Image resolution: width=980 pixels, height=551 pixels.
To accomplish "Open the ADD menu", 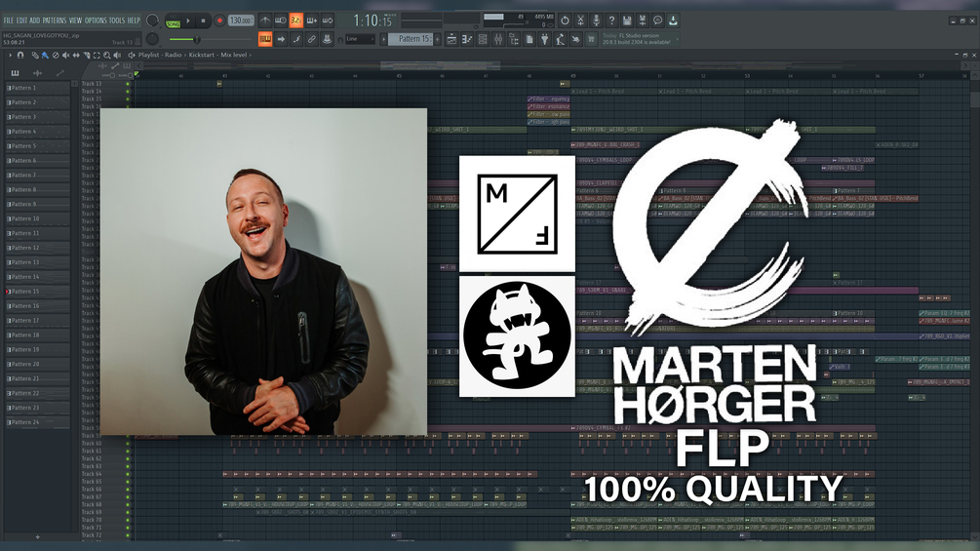I will pos(34,20).
